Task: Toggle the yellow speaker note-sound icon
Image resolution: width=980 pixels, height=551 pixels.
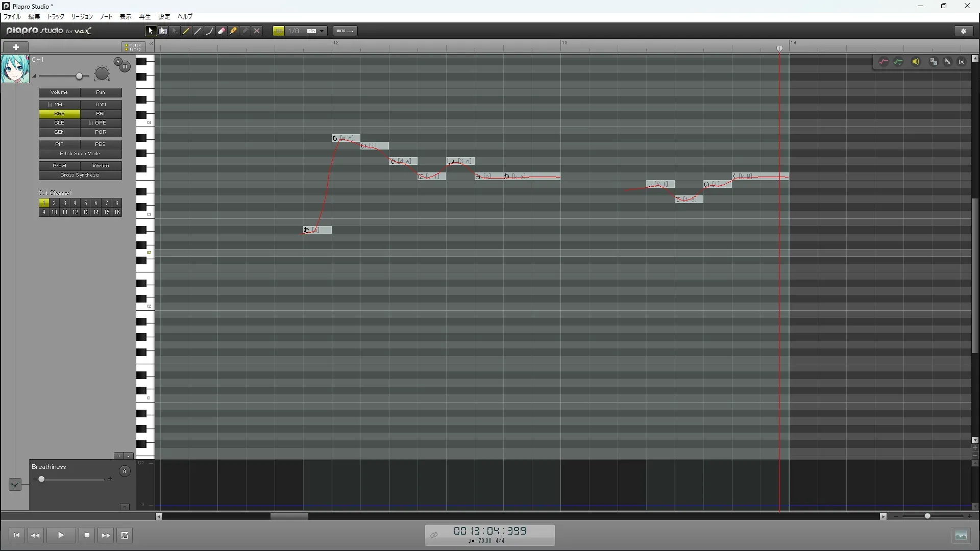Action: tap(916, 62)
